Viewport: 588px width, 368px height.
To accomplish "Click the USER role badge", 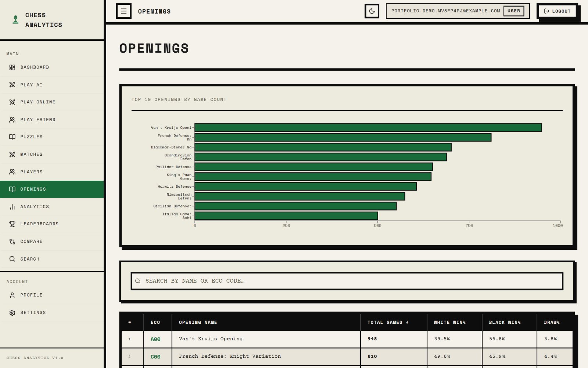I will (514, 11).
